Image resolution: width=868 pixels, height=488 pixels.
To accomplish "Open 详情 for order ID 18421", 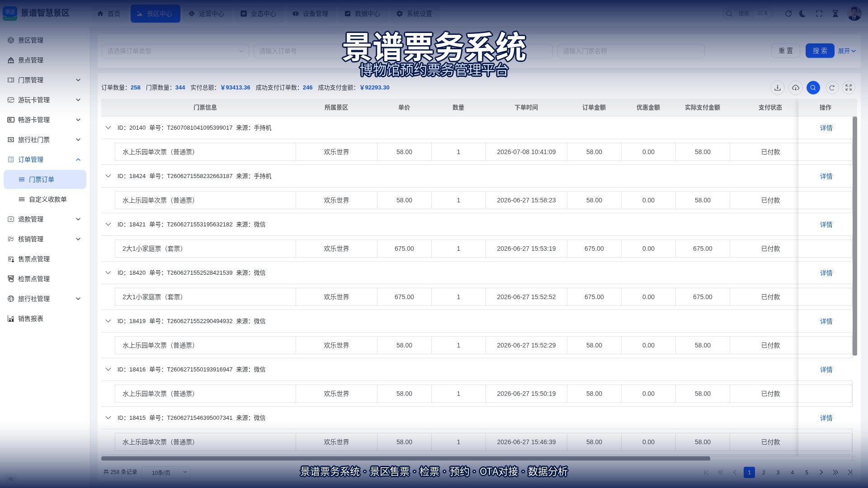I will [826, 225].
